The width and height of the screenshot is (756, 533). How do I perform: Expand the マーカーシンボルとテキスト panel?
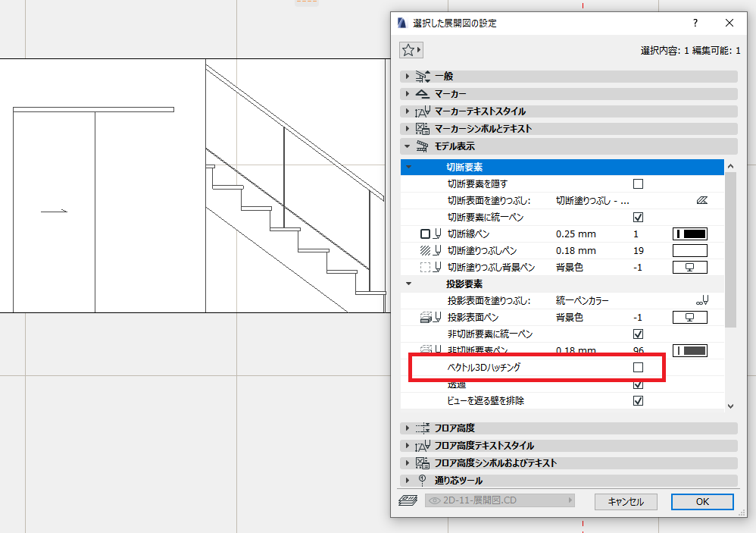click(x=408, y=129)
